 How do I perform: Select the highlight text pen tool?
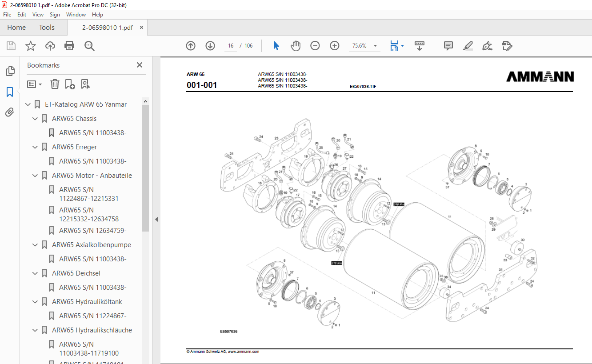(468, 46)
